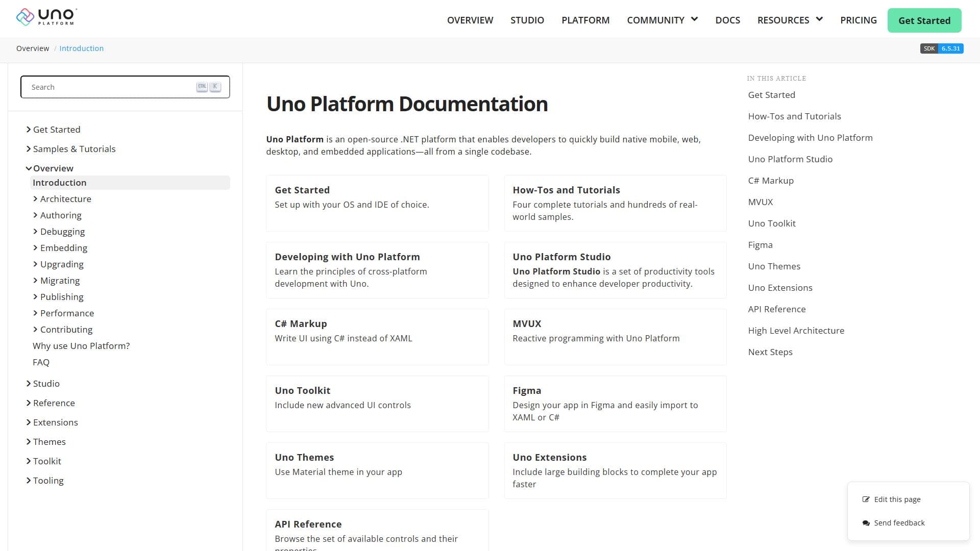Image resolution: width=980 pixels, height=551 pixels.
Task: Expand the Extensions tree section
Action: (29, 422)
